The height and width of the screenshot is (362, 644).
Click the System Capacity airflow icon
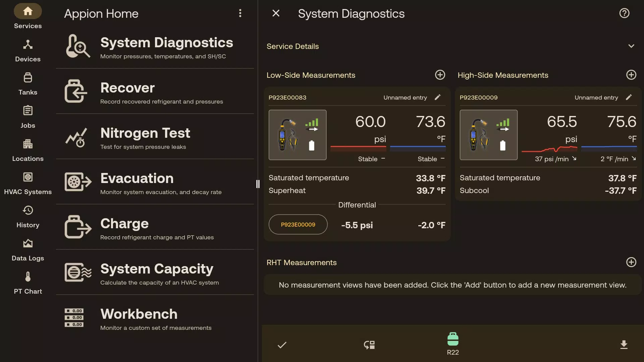pyautogui.click(x=78, y=273)
